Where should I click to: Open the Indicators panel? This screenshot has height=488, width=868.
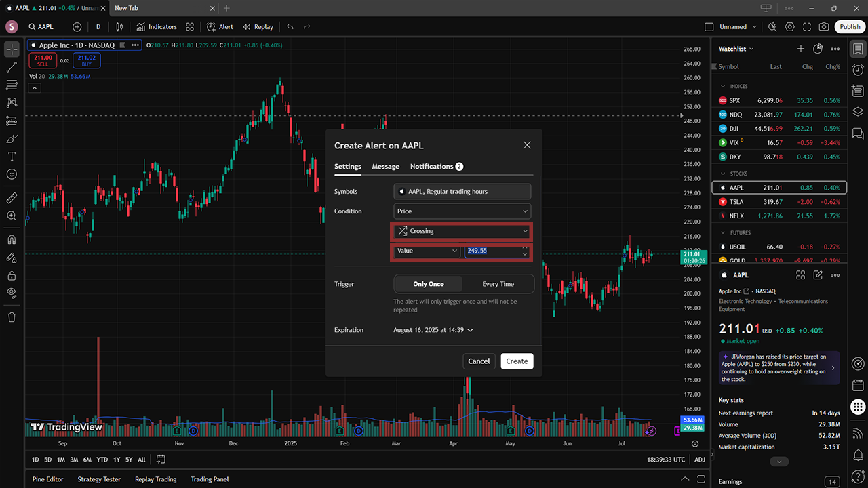pyautogui.click(x=156, y=27)
